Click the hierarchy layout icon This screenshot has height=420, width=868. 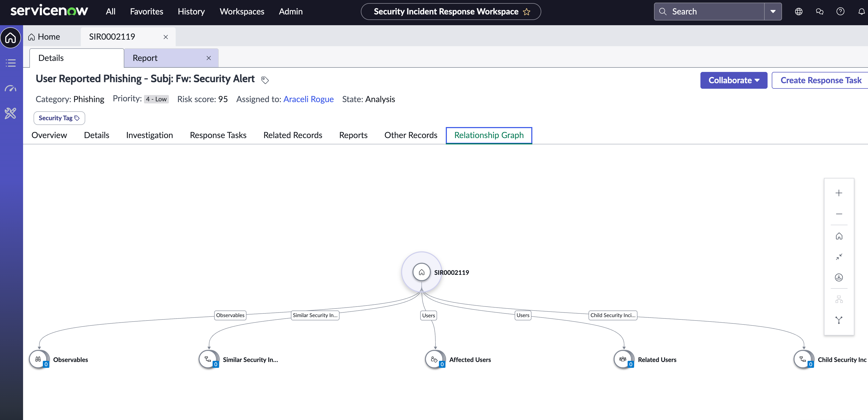tap(839, 299)
